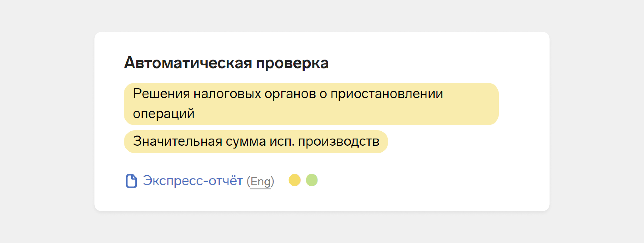Open the Eng version of the report
The image size is (644, 243).
point(260,181)
